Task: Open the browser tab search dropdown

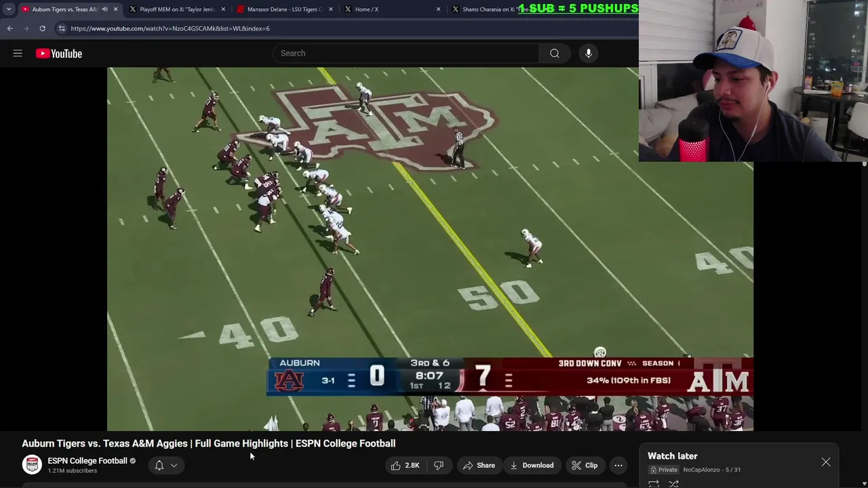Action: (9, 9)
